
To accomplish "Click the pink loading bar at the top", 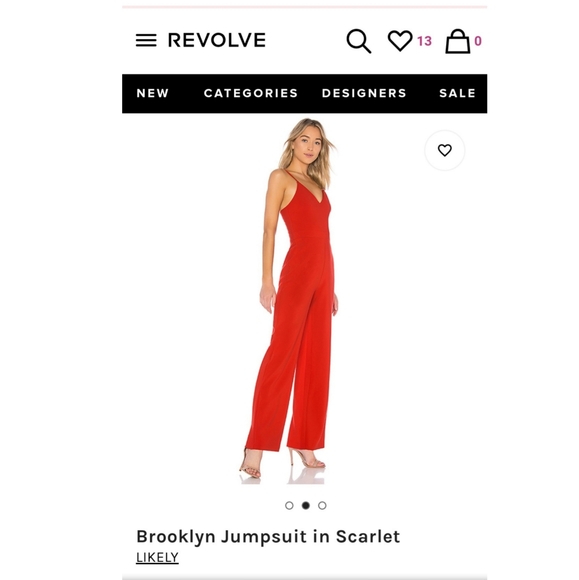I will coord(304,7).
